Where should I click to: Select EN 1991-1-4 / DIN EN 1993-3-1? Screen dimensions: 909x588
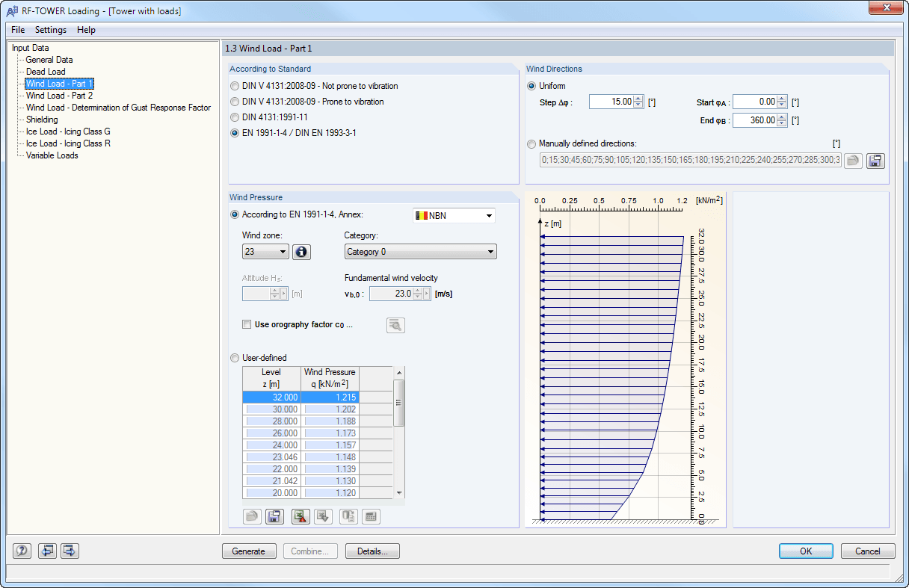(x=235, y=133)
